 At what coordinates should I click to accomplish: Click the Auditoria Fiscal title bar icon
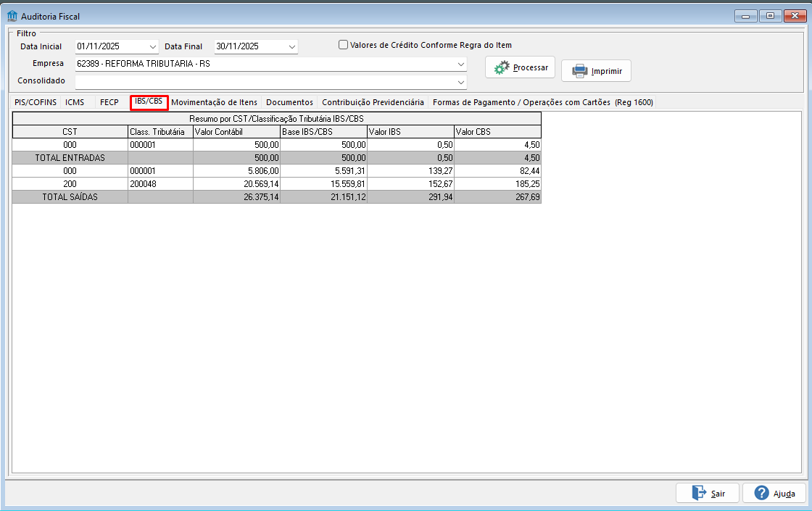pyautogui.click(x=12, y=16)
